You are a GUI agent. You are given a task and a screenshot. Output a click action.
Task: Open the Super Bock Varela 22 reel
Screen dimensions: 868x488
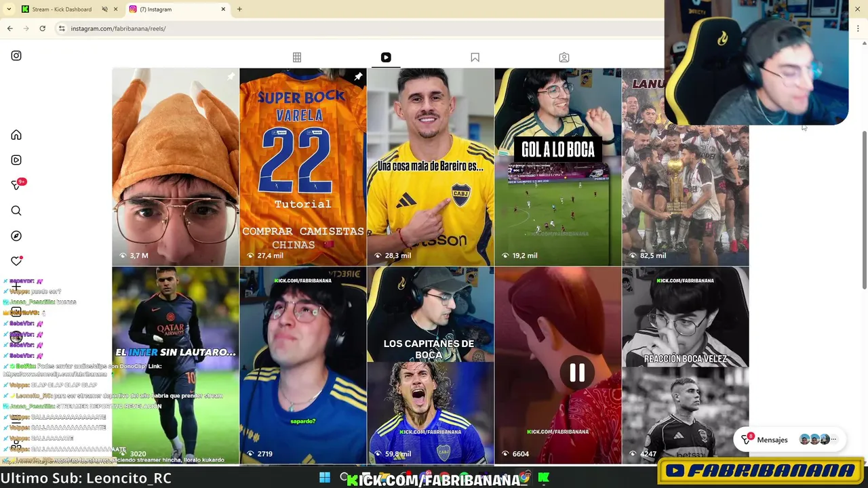303,167
